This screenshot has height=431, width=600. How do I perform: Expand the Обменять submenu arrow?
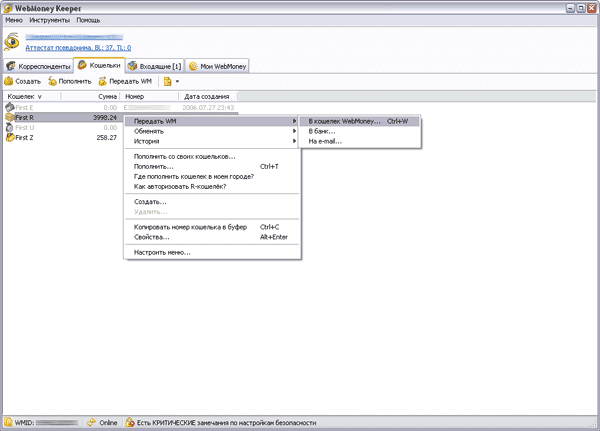294,131
